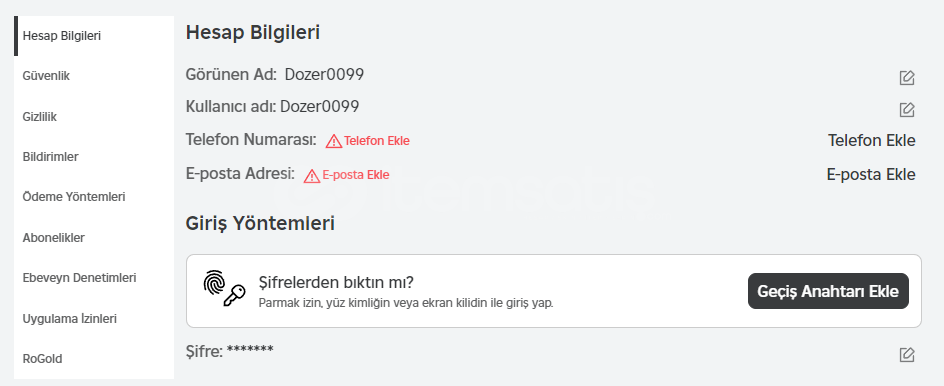Image resolution: width=944 pixels, height=386 pixels.
Task: Click the edit icon next to Şifre
Action: (907, 355)
